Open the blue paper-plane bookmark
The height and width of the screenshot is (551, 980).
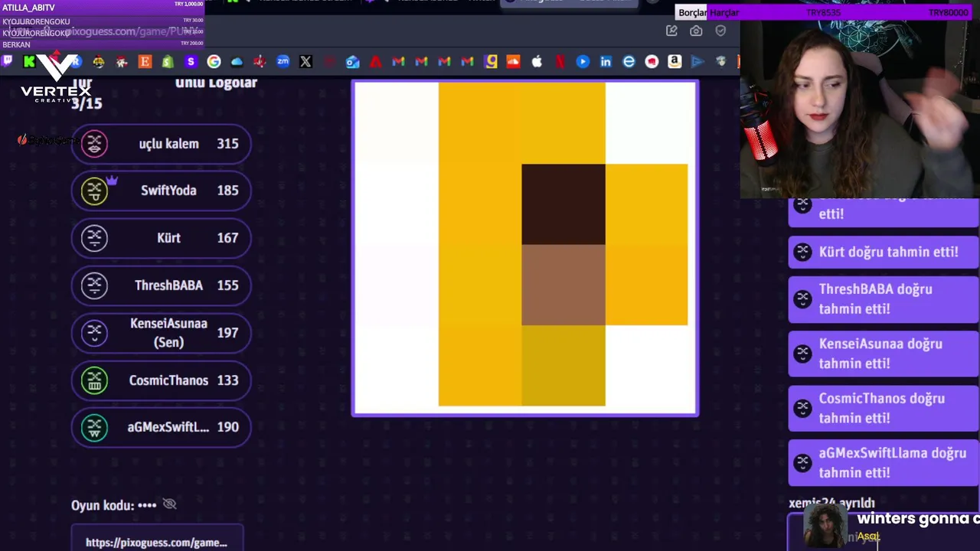pyautogui.click(x=697, y=62)
